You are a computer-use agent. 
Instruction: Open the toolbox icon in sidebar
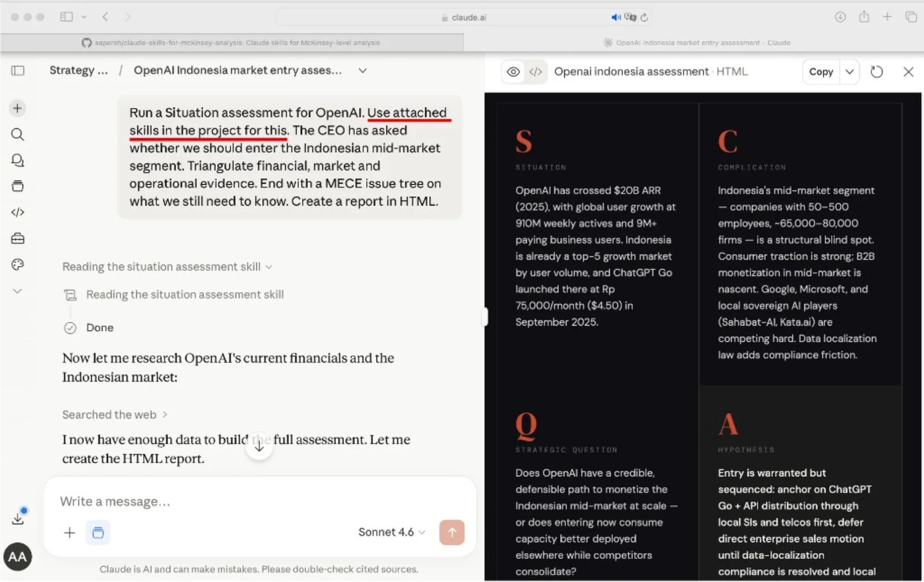17,238
